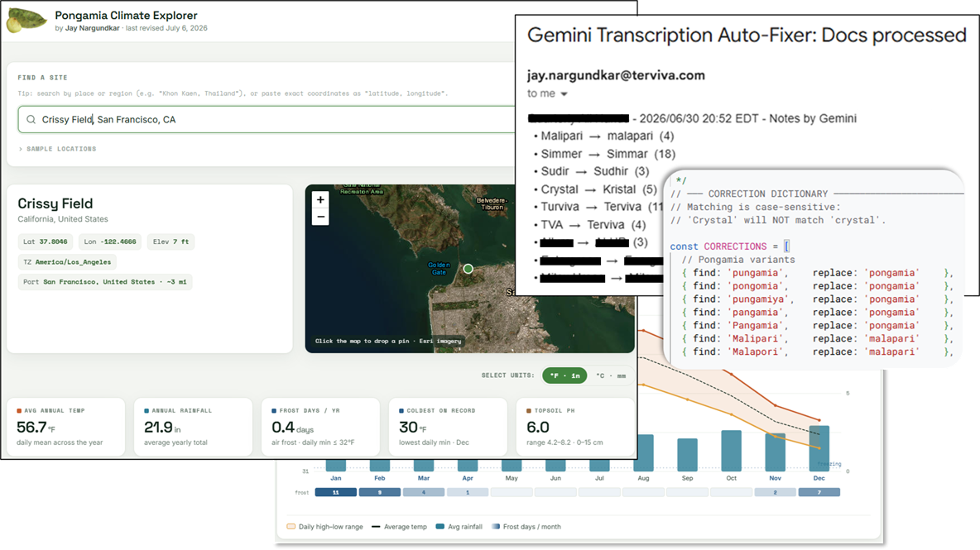Zoom out the map with minus button
This screenshot has height=550, width=980.
click(320, 217)
